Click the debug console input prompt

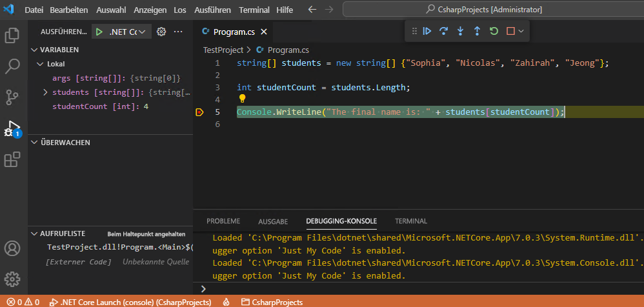[419, 289]
